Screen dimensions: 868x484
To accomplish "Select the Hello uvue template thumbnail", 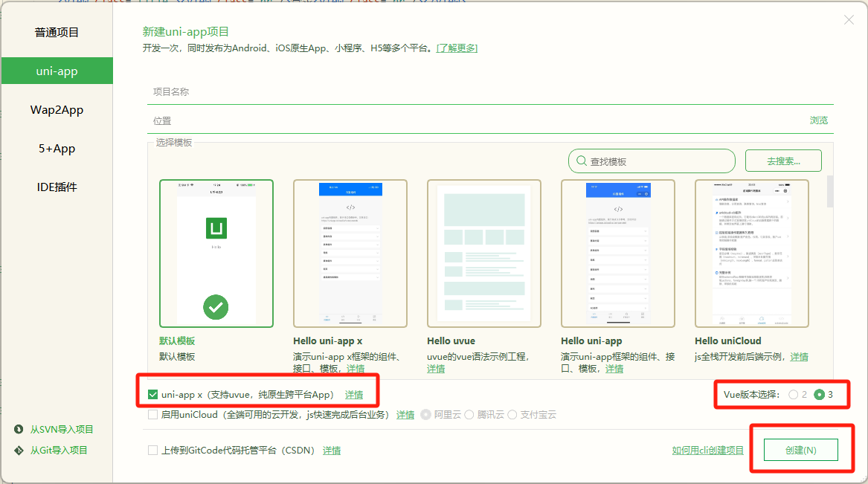I will click(483, 251).
